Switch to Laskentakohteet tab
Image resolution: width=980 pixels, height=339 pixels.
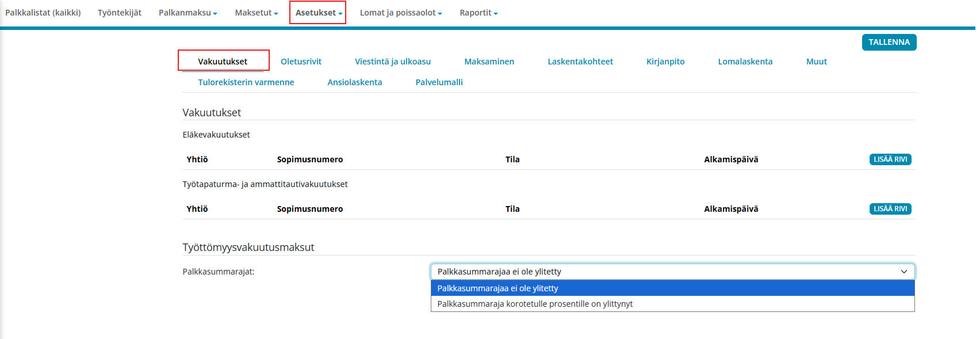580,62
